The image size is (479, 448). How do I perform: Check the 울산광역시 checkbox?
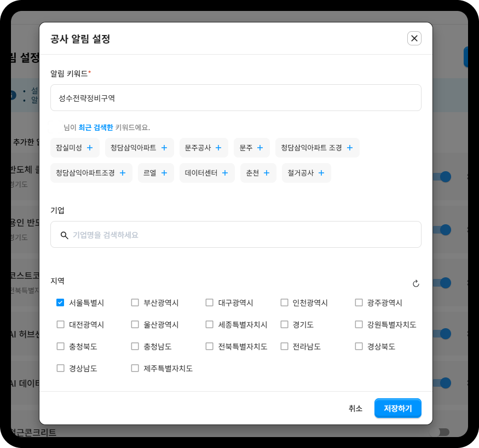(135, 324)
